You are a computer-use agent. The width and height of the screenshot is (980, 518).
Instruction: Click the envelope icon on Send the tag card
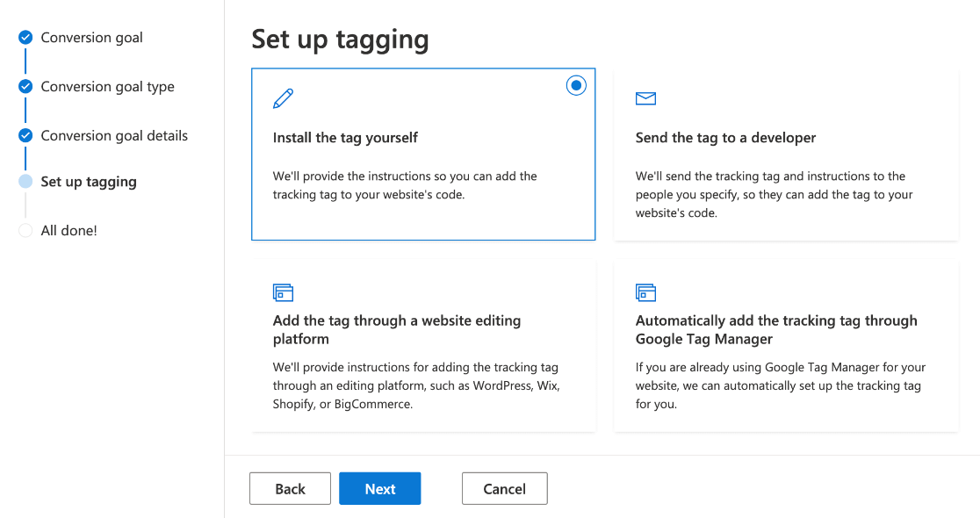pos(645,99)
